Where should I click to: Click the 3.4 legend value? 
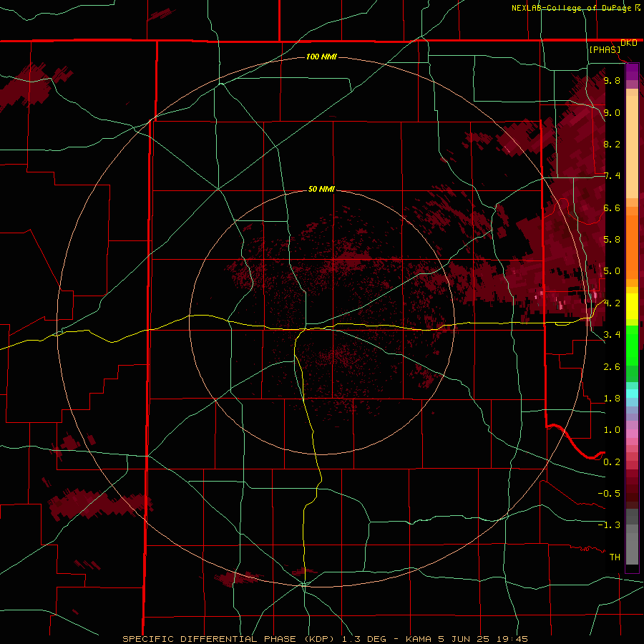(612, 335)
